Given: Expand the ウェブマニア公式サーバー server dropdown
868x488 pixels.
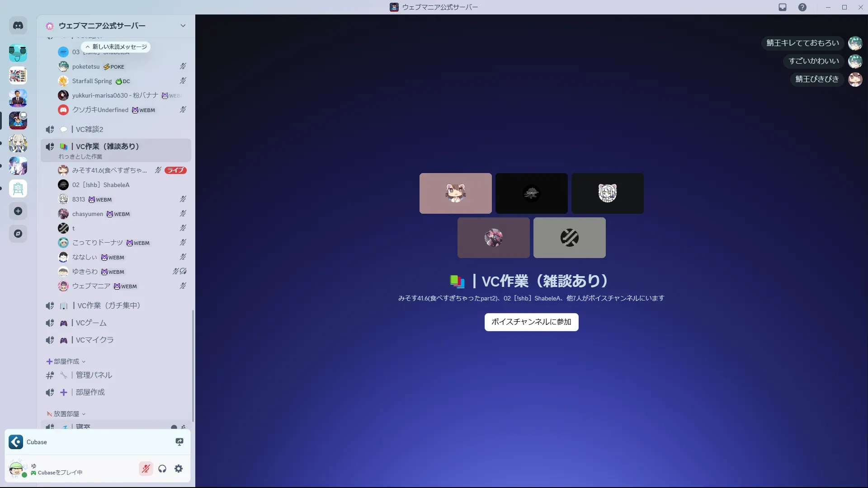Looking at the screenshot, I should tap(183, 26).
